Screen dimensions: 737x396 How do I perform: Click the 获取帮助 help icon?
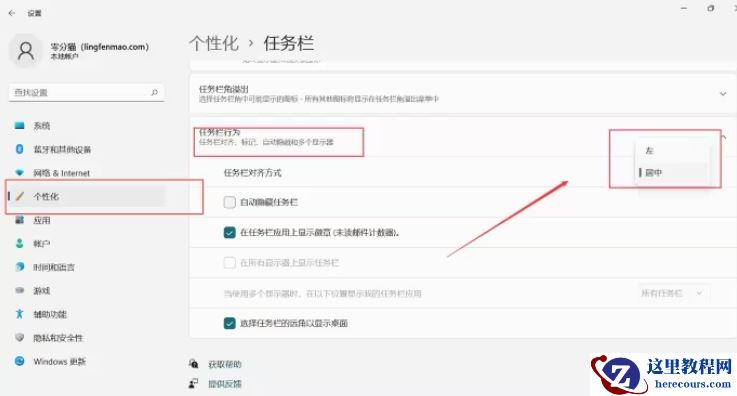pos(193,364)
